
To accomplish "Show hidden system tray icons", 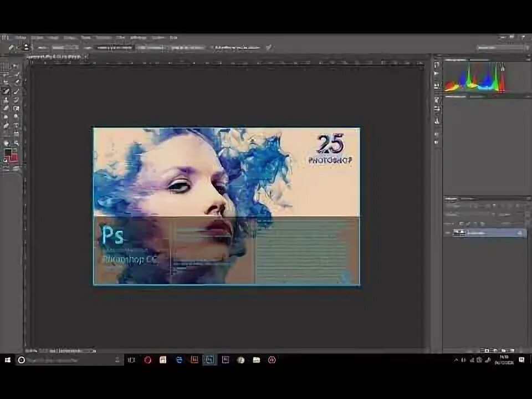I will pos(456,360).
